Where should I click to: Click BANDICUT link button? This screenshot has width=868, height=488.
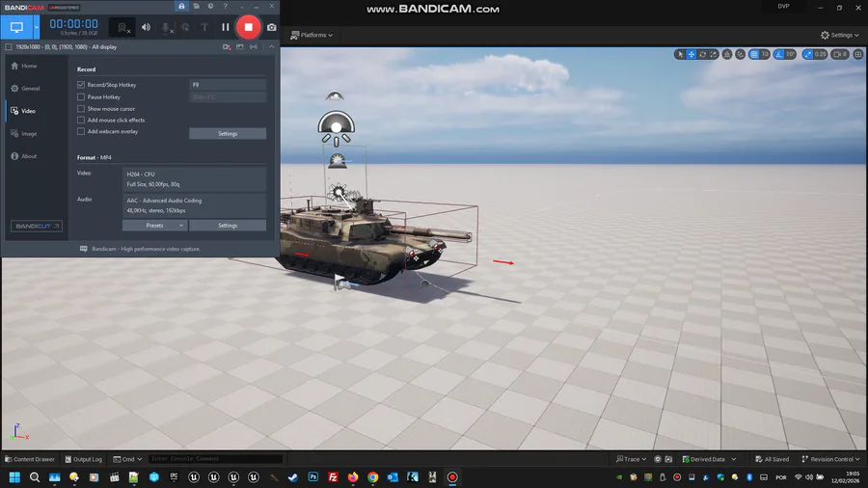37,227
